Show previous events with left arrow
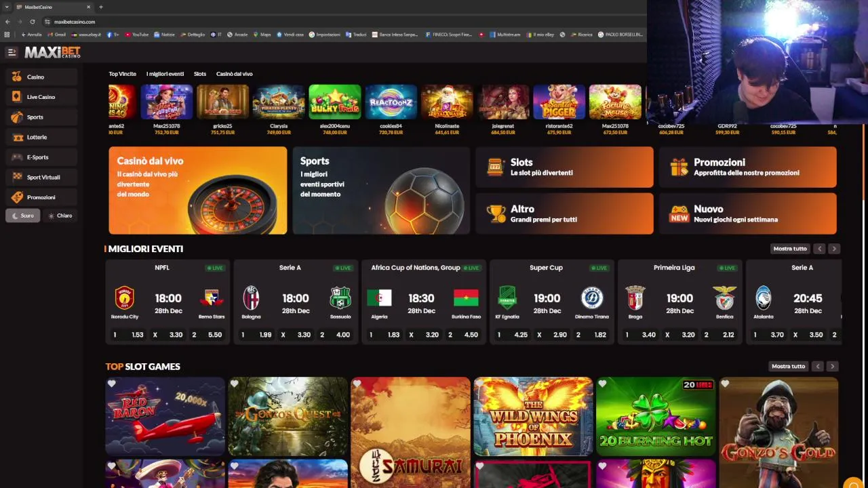The image size is (868, 488). coord(820,249)
